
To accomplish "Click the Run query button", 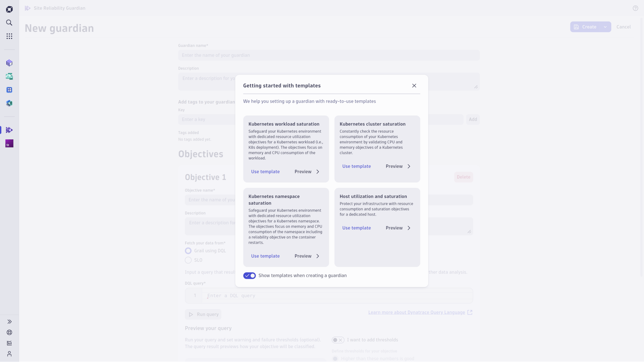I will point(203,315).
